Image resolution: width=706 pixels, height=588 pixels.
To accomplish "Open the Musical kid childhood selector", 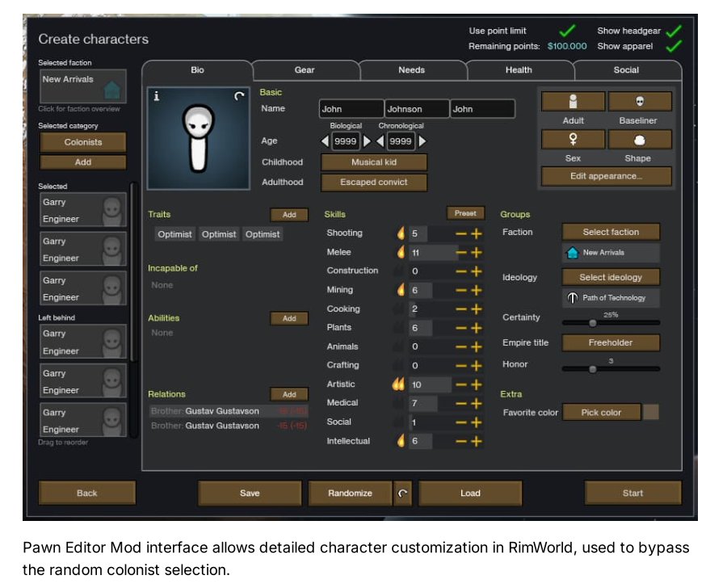I will tap(374, 162).
